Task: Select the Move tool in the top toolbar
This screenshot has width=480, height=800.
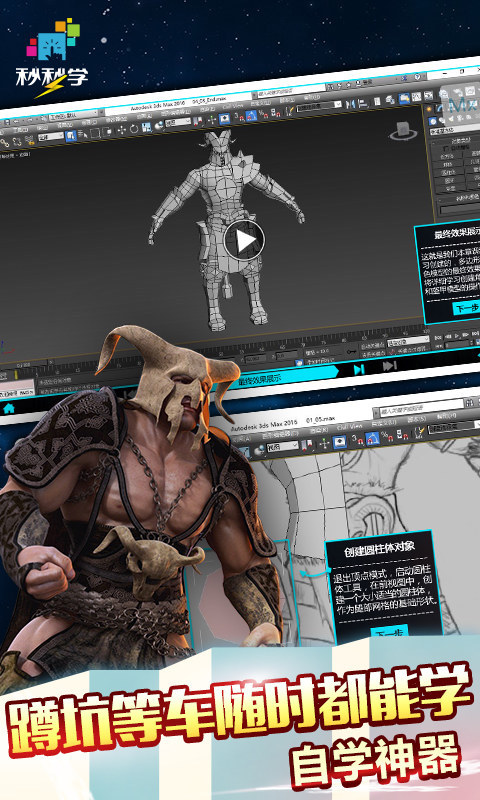Action: point(121,130)
